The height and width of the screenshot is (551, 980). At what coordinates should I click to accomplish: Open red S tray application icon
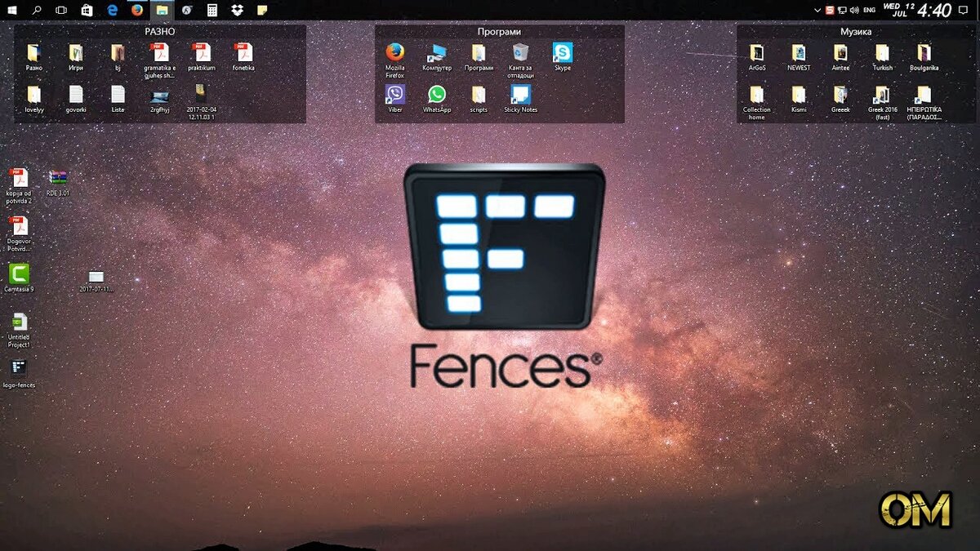(830, 10)
